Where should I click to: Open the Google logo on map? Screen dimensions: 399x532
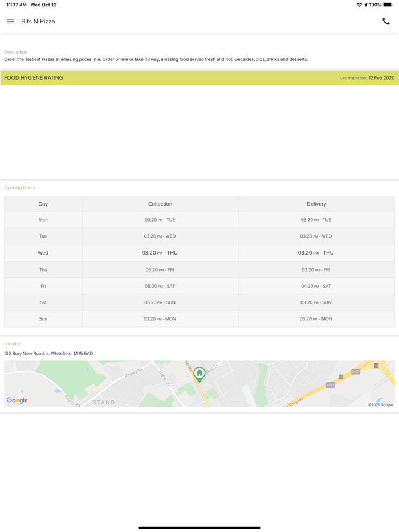click(17, 400)
